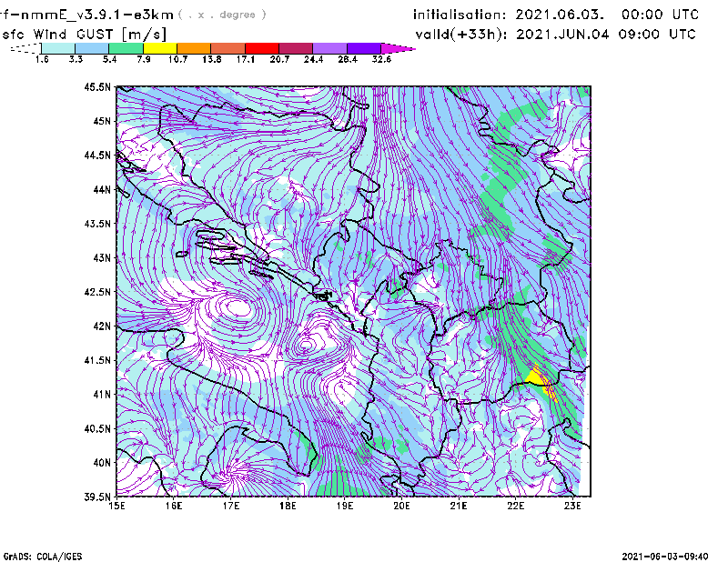
Task: Click the '44N' latitude label
Action: [102, 189]
